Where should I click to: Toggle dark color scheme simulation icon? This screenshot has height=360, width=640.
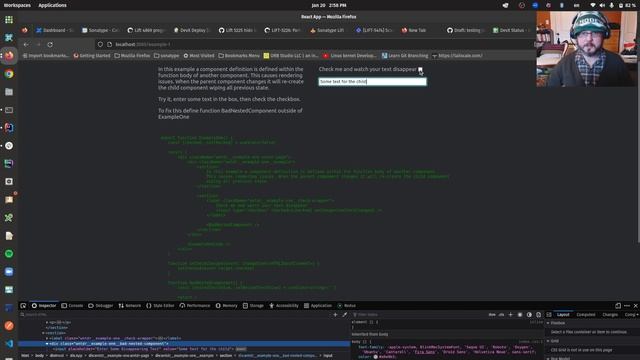coord(529,315)
